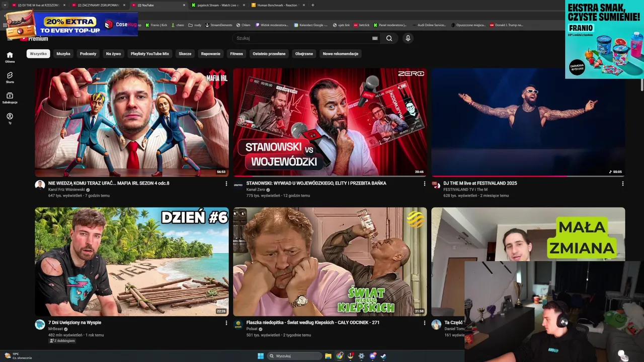644x362 pixels.
Task: Open the on-screen keyboard icon in the search box
Action: tap(375, 38)
